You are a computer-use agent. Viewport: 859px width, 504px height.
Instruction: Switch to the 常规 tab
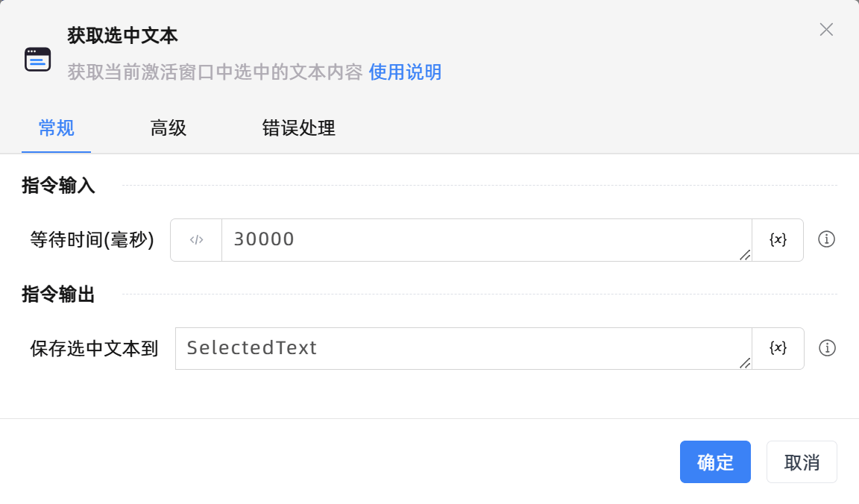pyautogui.click(x=56, y=128)
